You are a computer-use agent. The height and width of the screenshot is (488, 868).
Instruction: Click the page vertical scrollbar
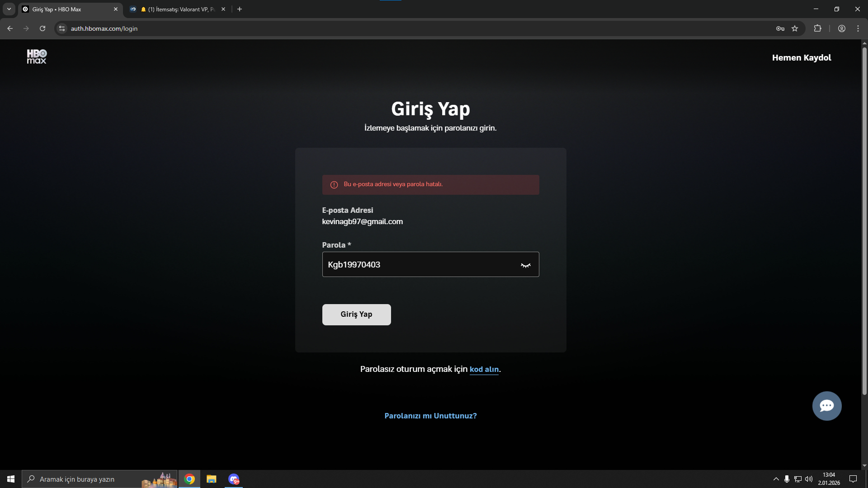(x=864, y=221)
